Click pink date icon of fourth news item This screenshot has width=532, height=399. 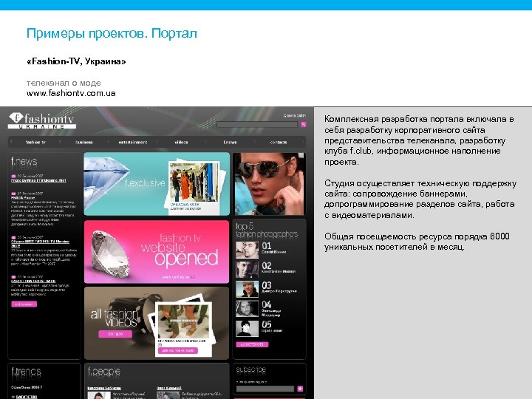coord(13,277)
